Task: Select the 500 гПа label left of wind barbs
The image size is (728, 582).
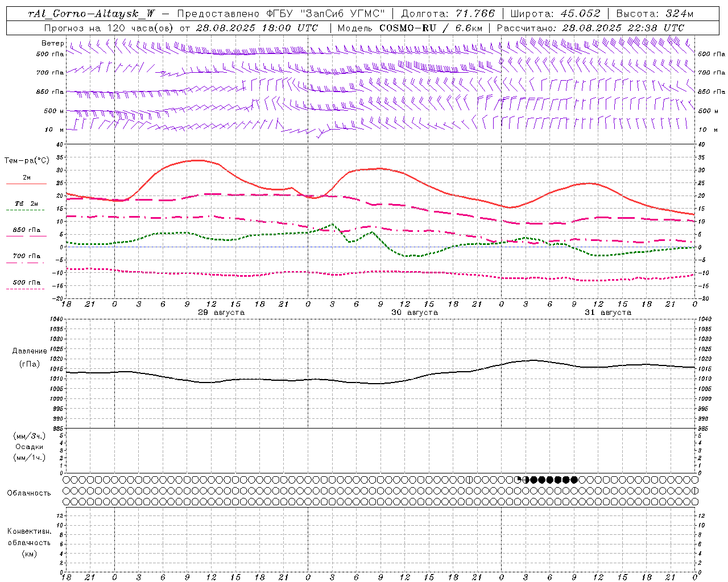Action: (x=50, y=54)
